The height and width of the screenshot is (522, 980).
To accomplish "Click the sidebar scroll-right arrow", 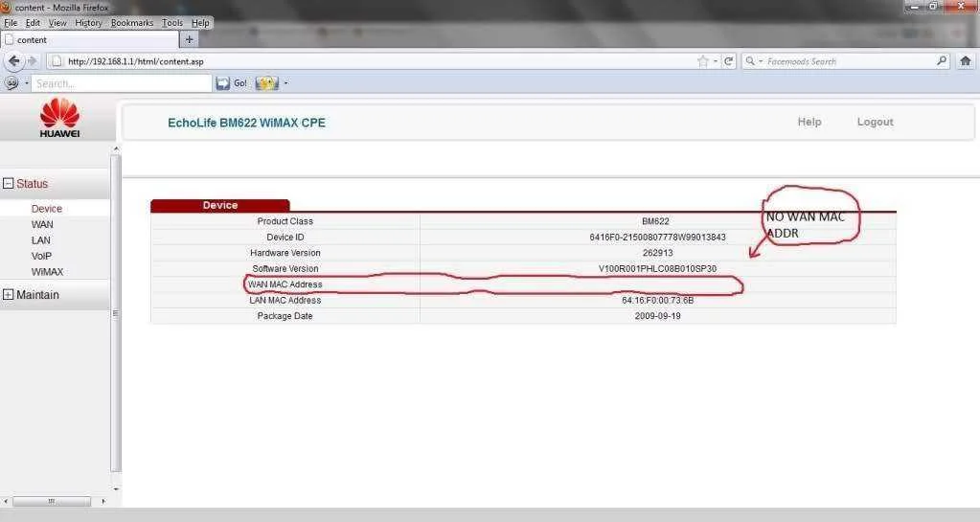I will tap(103, 501).
